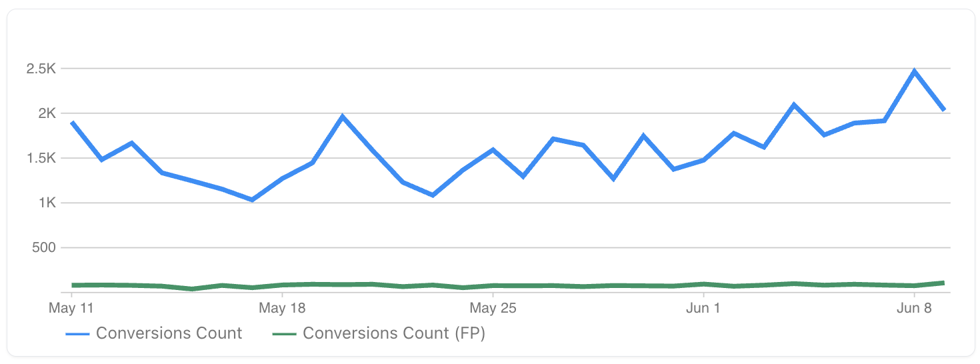
Task: Select the May 18 x-axis label
Action: pyautogui.click(x=282, y=309)
